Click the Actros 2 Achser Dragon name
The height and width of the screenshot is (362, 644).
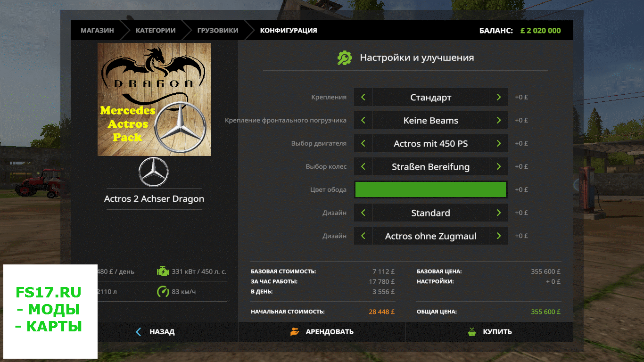coord(154,199)
